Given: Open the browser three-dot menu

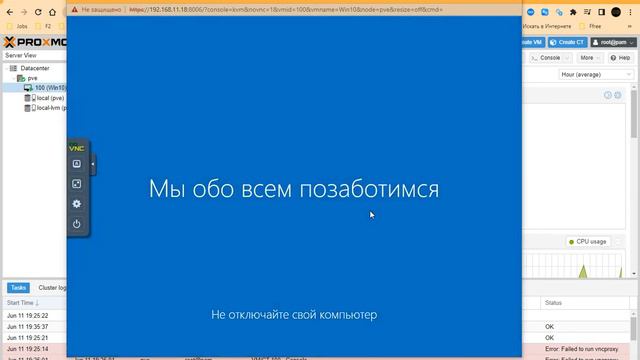Looking at the screenshot, I should (630, 12).
